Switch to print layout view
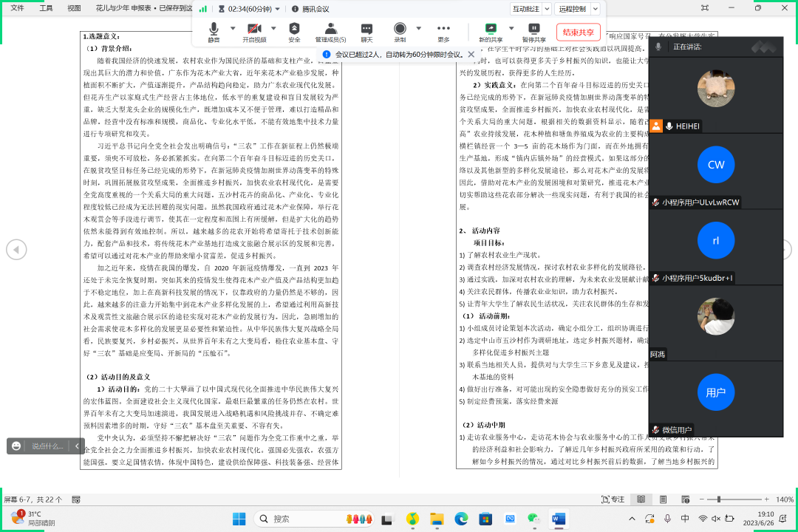 tap(663, 499)
